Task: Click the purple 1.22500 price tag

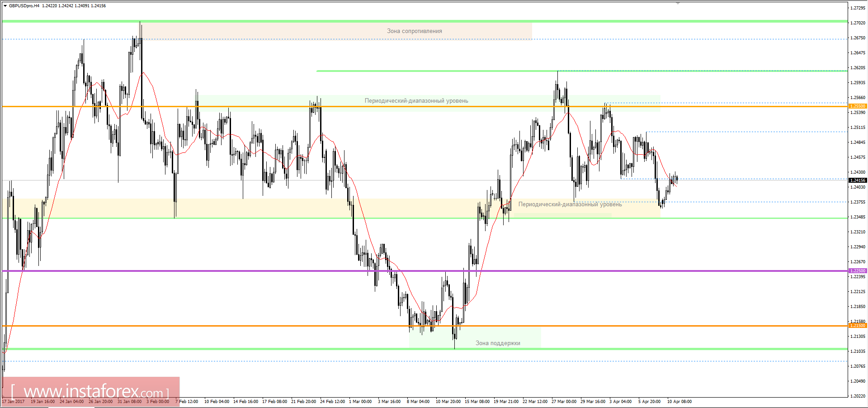Action: coord(858,271)
